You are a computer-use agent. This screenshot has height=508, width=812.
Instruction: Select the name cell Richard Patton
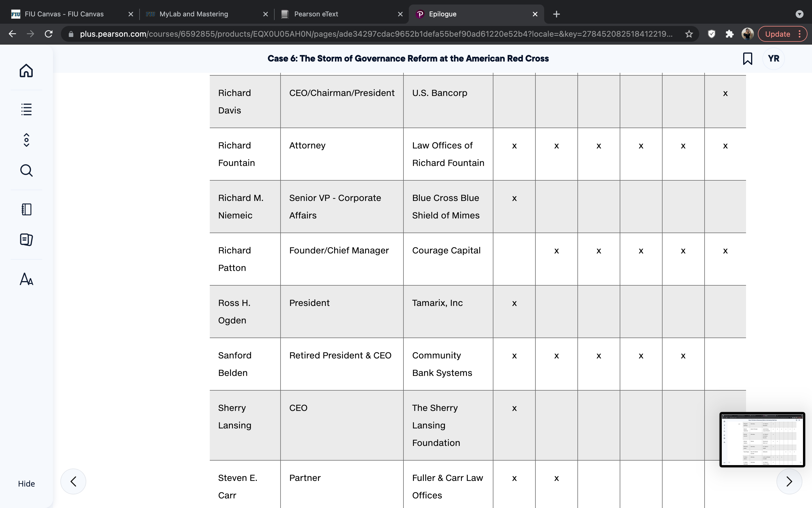(245, 259)
